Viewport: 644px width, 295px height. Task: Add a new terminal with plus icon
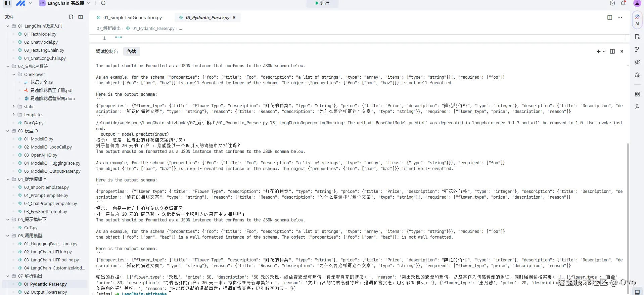coord(598,51)
